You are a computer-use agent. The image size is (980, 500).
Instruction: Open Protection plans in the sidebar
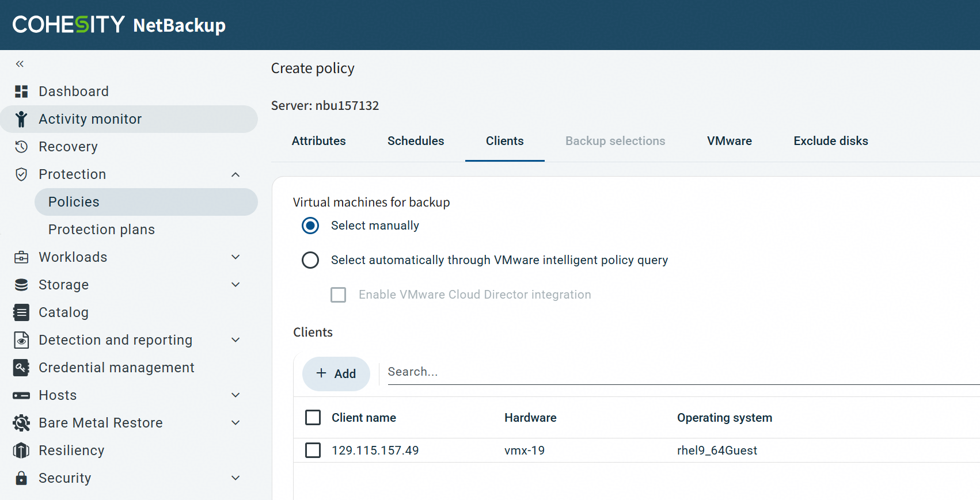pos(101,230)
